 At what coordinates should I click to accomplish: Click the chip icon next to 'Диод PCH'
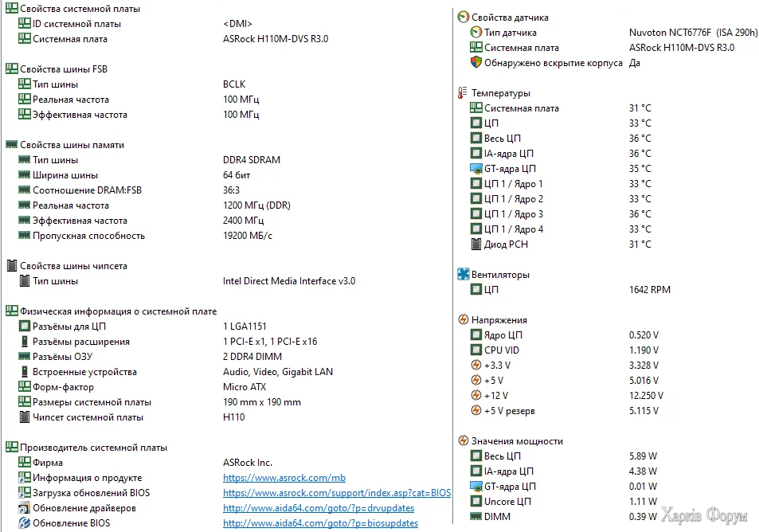click(475, 244)
